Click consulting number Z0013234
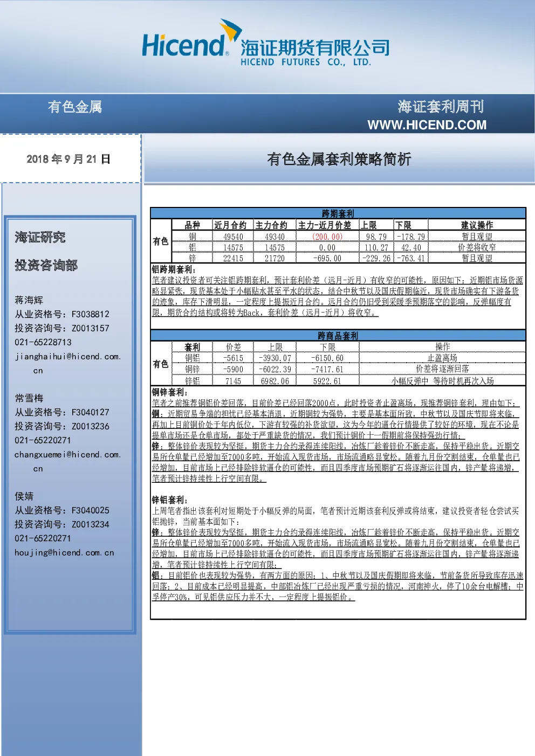This screenshot has width=535, height=756. pyautogui.click(x=90, y=524)
